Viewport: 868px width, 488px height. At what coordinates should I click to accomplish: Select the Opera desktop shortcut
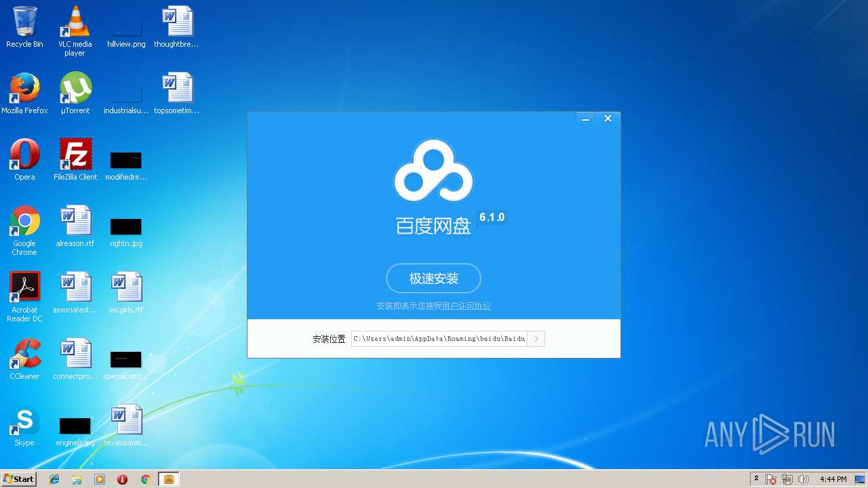click(24, 160)
